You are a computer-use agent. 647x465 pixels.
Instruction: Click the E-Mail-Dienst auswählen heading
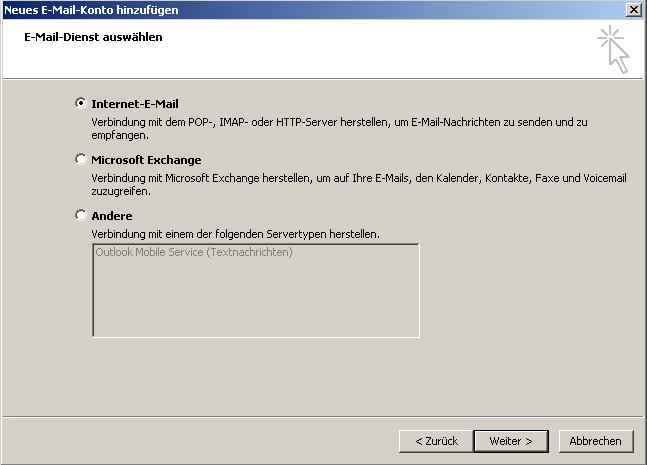point(93,37)
